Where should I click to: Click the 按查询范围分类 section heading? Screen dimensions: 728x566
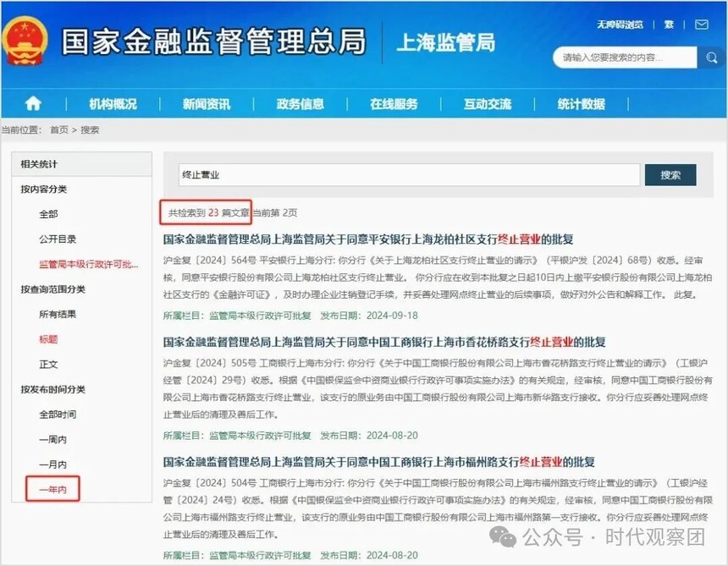[x=53, y=289]
